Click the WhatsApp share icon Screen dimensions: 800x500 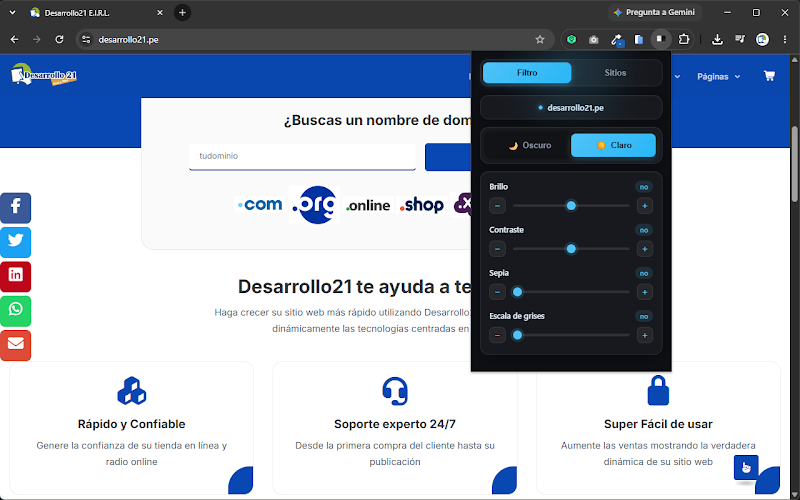(x=15, y=310)
